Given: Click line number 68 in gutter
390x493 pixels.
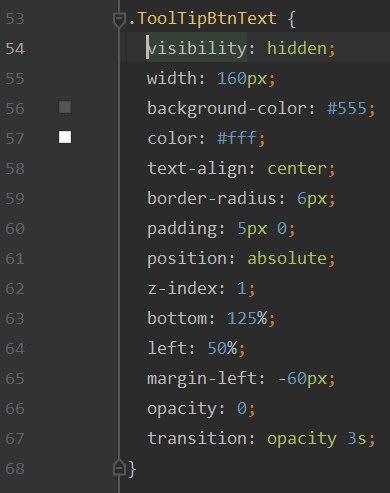Looking at the screenshot, I should tap(15, 468).
